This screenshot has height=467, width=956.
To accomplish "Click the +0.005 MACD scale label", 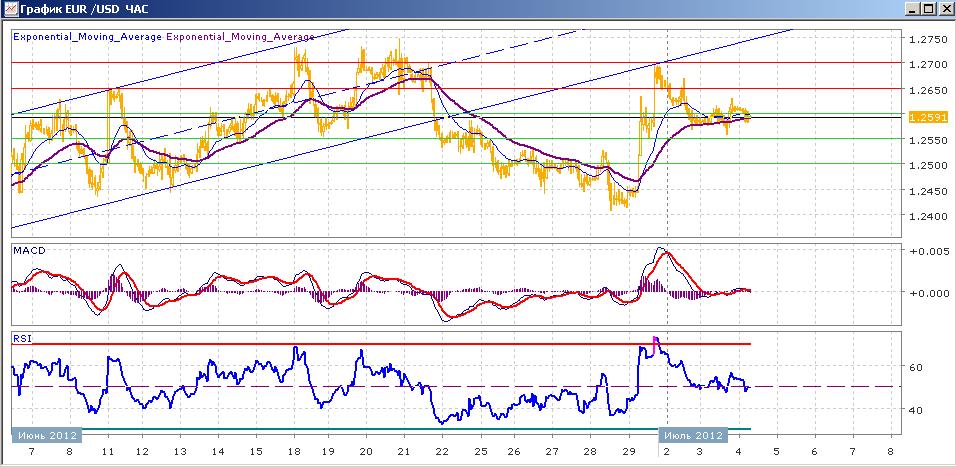I will point(925,251).
